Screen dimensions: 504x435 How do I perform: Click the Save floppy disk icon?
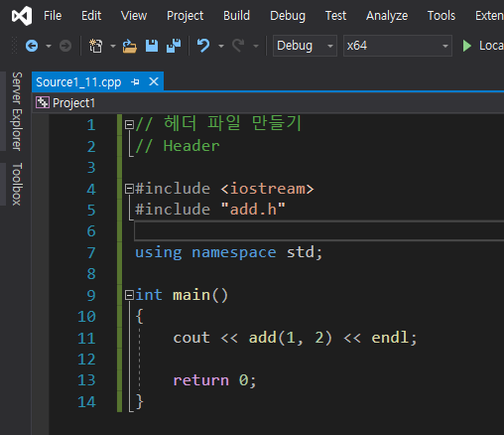152,46
